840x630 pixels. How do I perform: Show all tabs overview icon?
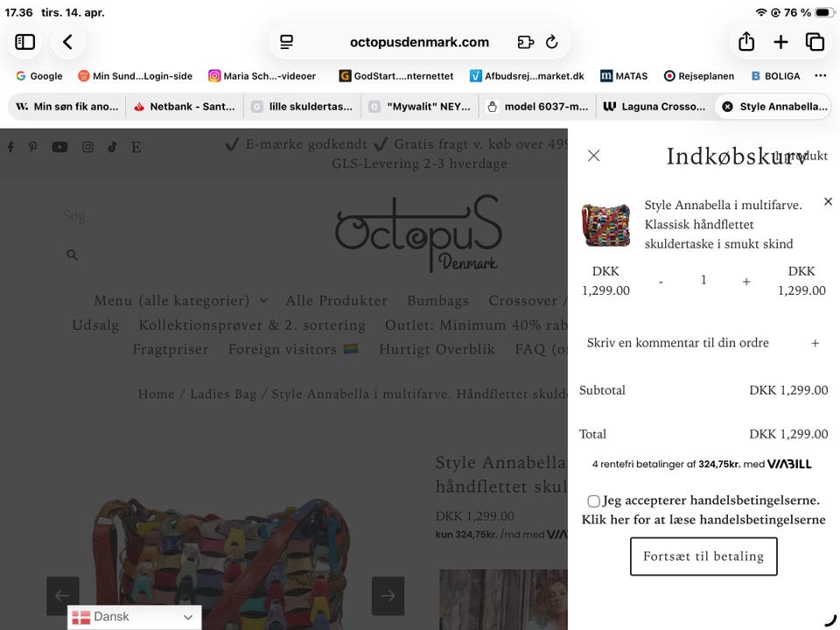tap(815, 42)
